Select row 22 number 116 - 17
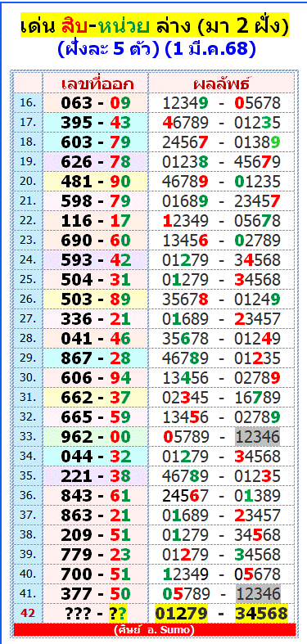The width and height of the screenshot is (307, 644). coord(95,221)
